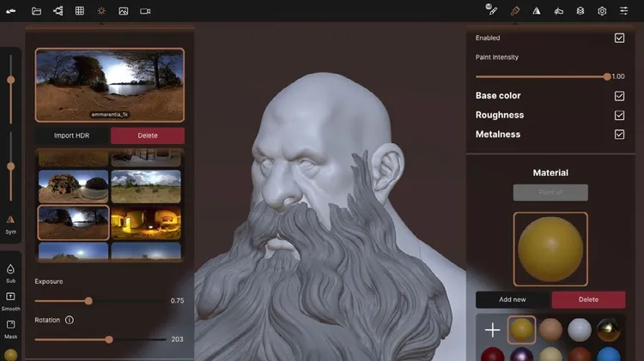The height and width of the screenshot is (361, 644).
Task: Disable the Metalness checkbox
Action: [x=619, y=135]
